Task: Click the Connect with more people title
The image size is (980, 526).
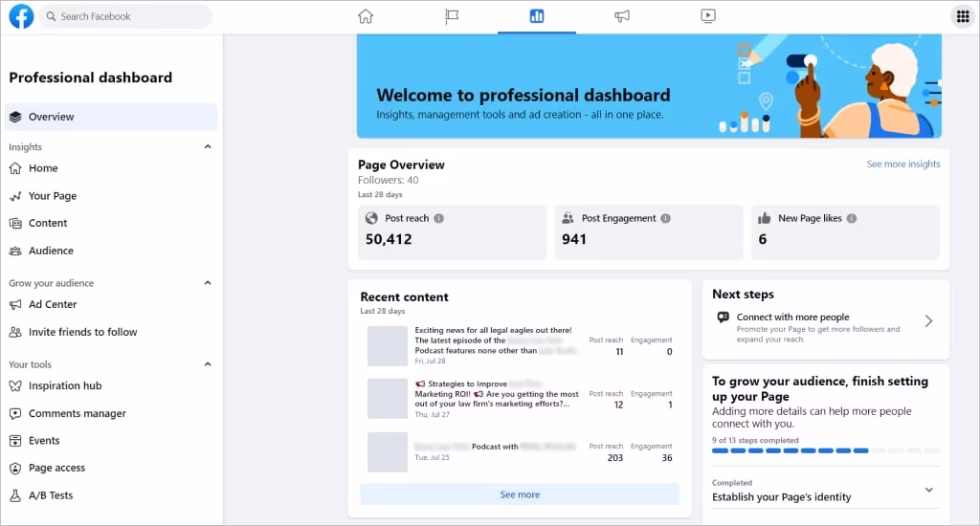Action: pos(792,317)
